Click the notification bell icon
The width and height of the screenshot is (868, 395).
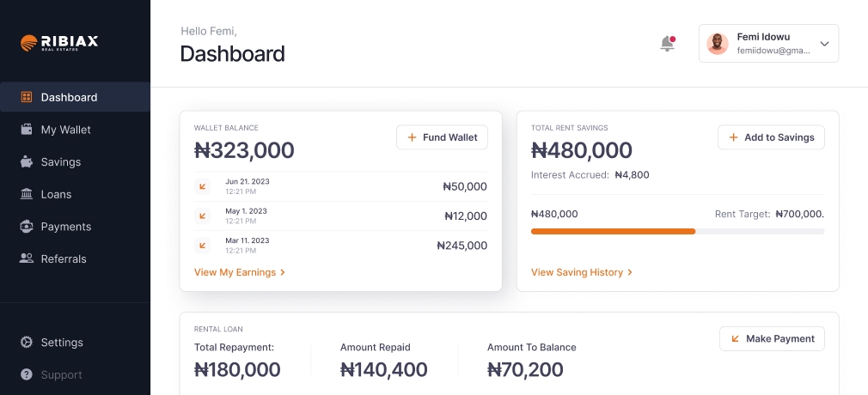coord(667,44)
